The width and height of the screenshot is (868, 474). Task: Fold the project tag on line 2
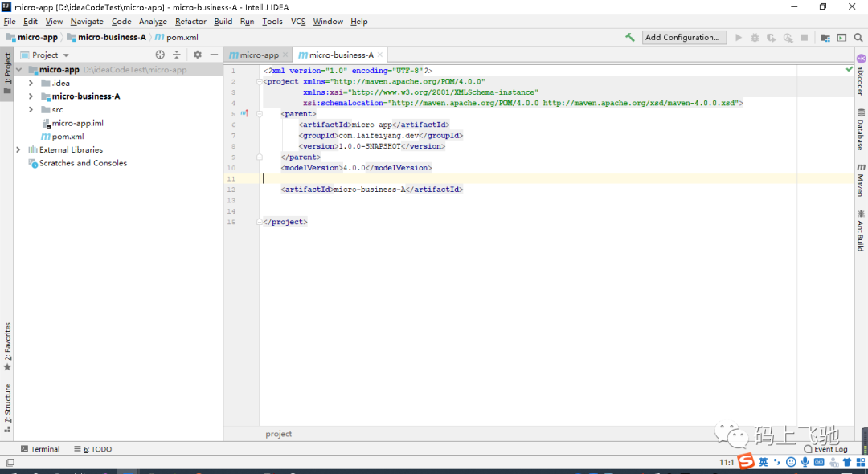[x=259, y=81]
